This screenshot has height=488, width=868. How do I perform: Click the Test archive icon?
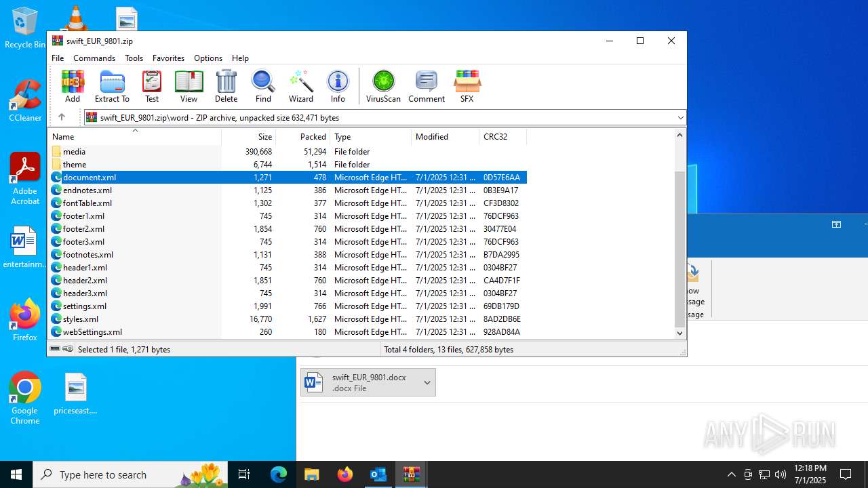tap(152, 86)
